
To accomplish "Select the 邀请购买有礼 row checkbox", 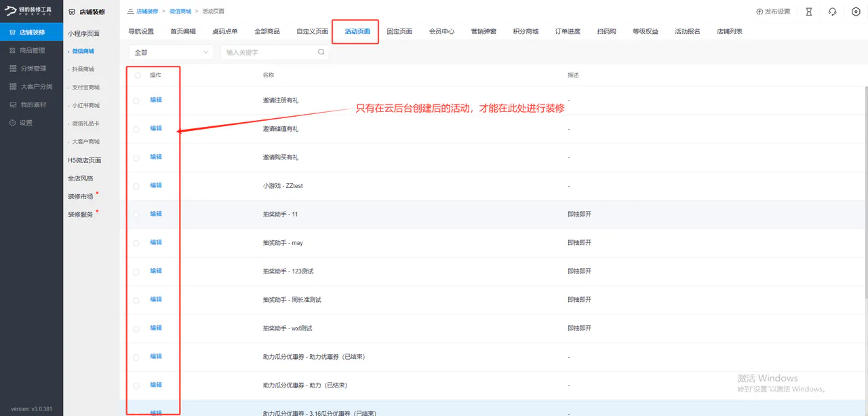I will tap(136, 157).
